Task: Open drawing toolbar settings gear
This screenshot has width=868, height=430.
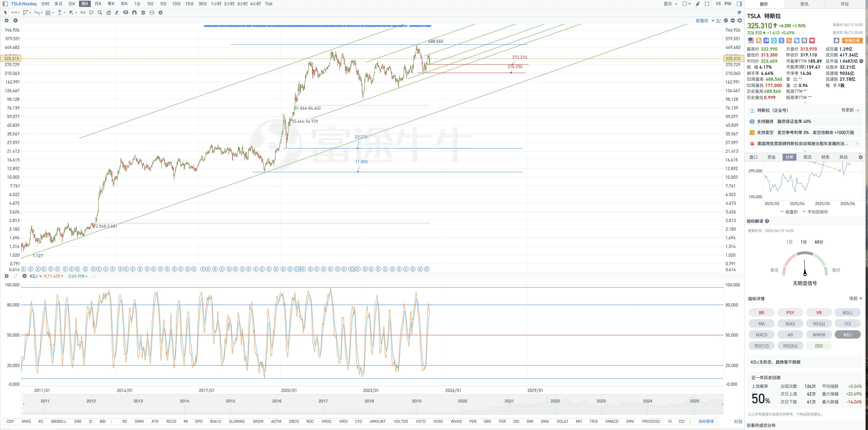Action: click(x=160, y=12)
